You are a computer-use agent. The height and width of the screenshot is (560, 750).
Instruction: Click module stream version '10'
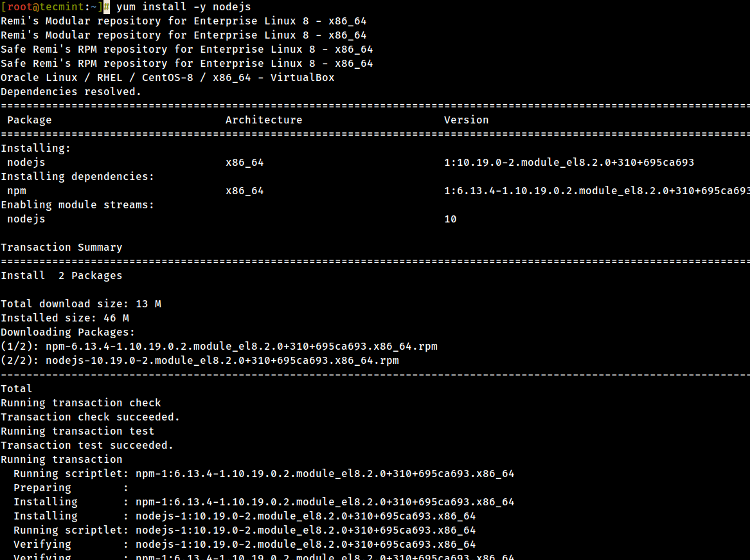tap(450, 219)
